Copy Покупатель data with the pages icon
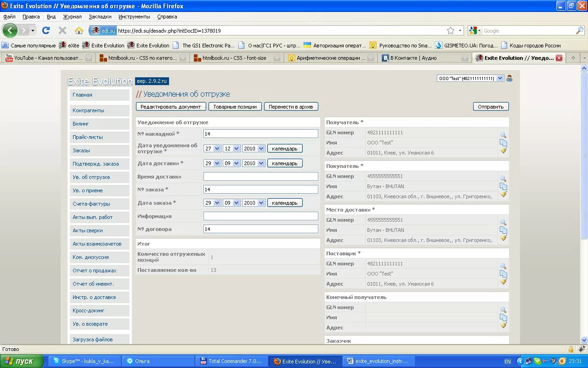This screenshot has height=368, width=588. [x=503, y=186]
